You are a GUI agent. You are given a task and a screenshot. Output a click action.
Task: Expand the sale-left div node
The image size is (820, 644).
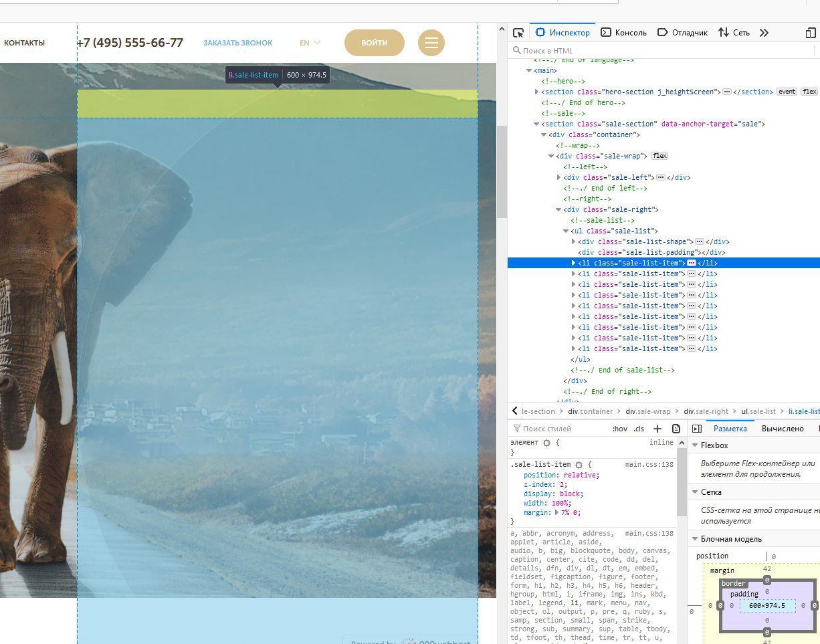(x=558, y=177)
